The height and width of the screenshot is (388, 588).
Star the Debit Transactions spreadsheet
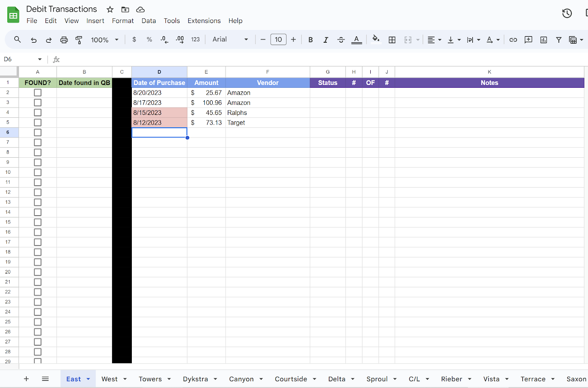point(110,9)
